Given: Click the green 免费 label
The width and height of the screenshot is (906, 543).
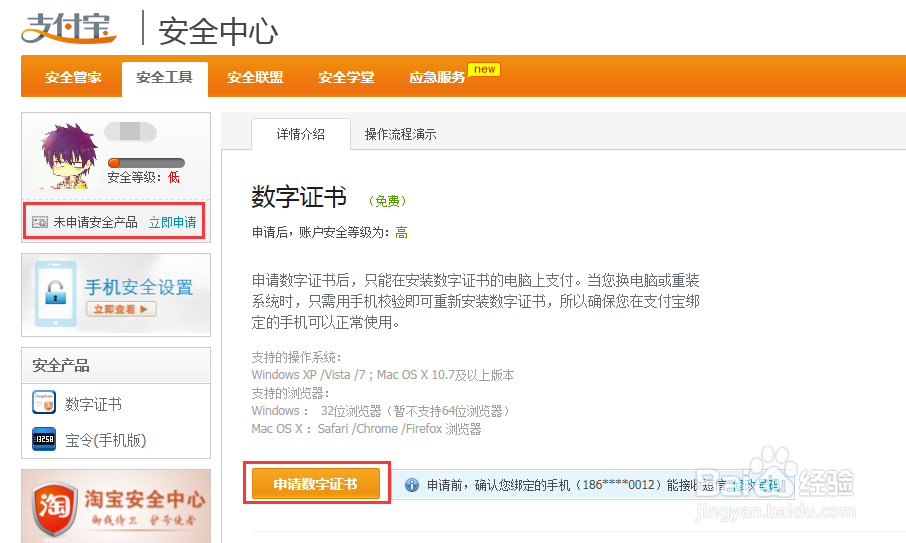Looking at the screenshot, I should click(388, 201).
